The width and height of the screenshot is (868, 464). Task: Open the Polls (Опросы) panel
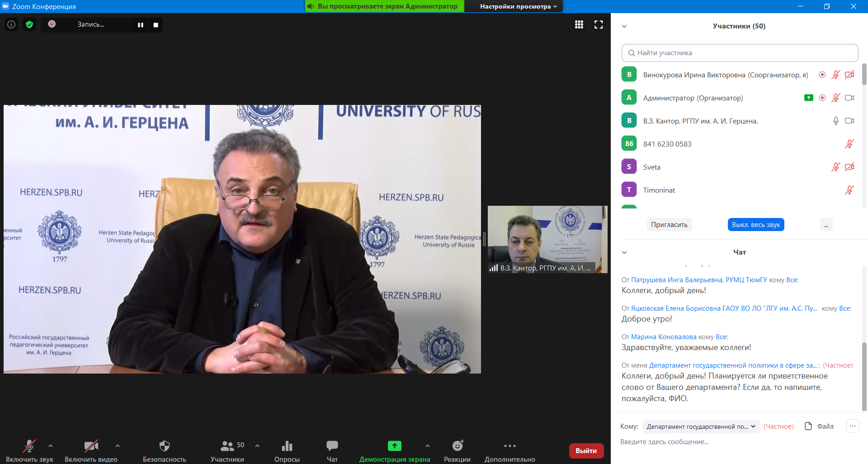[287, 451]
